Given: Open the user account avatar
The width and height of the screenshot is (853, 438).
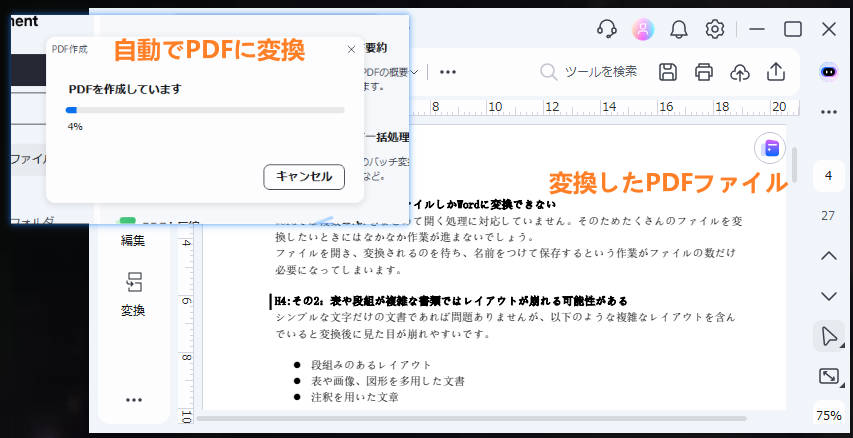Looking at the screenshot, I should (642, 29).
